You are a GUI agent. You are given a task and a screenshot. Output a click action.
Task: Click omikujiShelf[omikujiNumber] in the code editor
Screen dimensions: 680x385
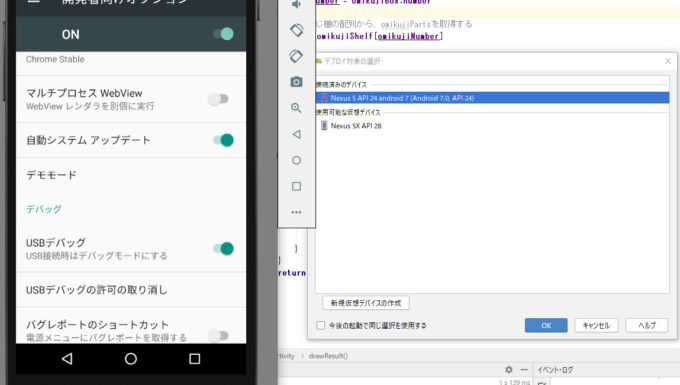(x=379, y=36)
